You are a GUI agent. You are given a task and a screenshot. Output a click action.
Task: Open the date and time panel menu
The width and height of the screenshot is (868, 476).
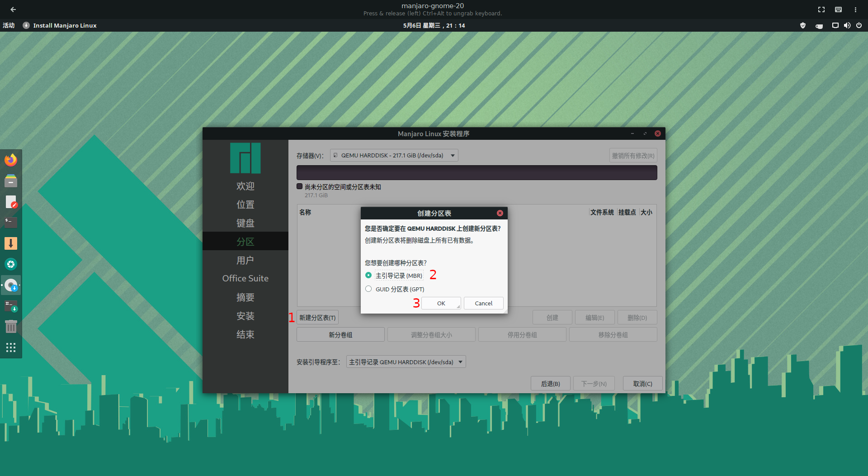tap(434, 25)
